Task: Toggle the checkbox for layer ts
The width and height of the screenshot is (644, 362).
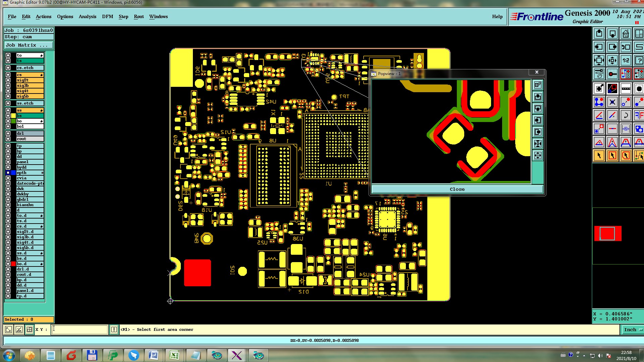Action: click(x=8, y=61)
